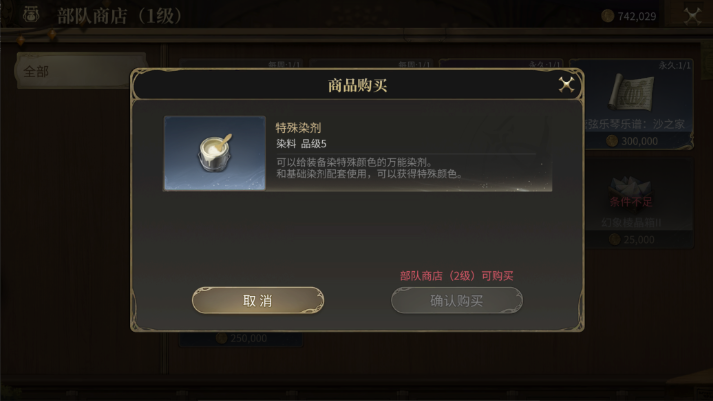Click the red 部队商店（2级）可购买 notice

(x=457, y=276)
